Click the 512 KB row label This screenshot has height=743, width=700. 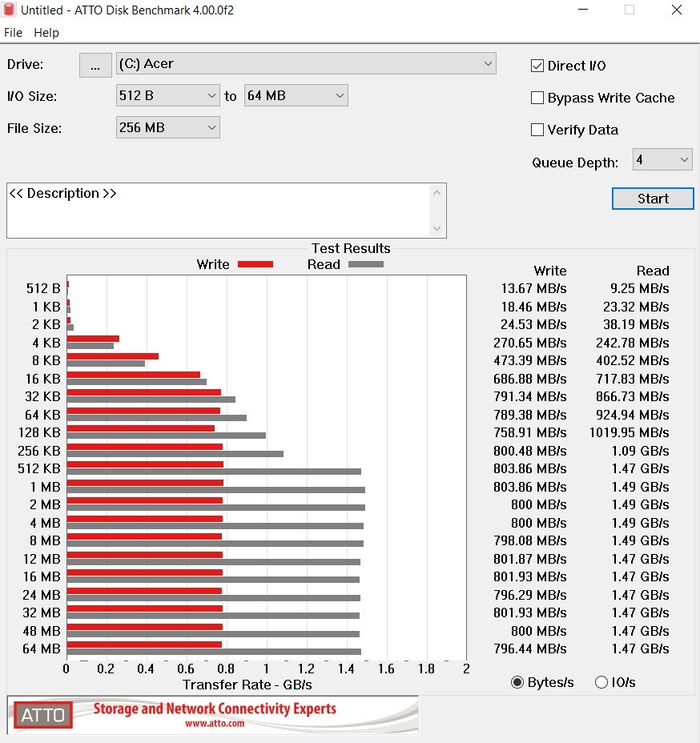click(x=39, y=468)
